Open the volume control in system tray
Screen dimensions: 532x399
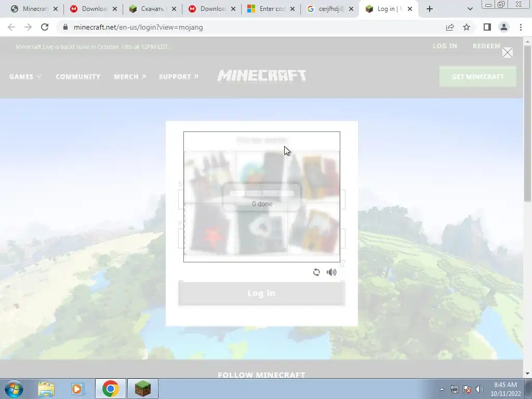click(x=480, y=389)
